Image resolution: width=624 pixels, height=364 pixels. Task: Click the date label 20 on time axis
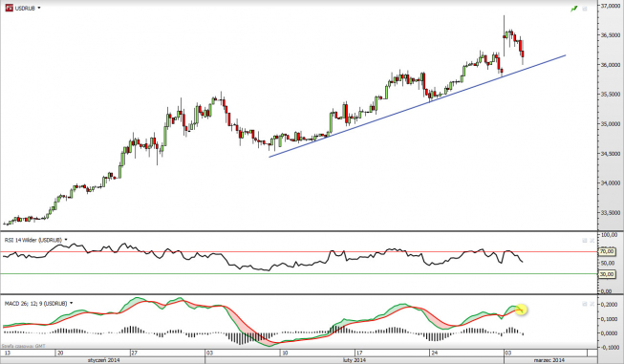tap(60, 353)
